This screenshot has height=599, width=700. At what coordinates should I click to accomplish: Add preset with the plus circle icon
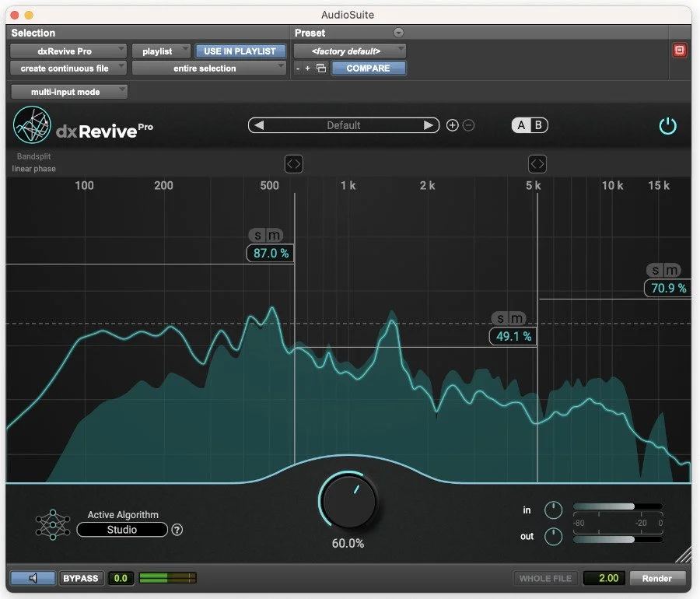click(452, 125)
